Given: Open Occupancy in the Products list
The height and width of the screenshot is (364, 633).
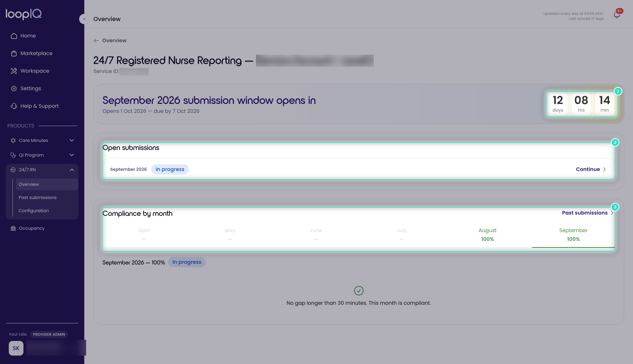Looking at the screenshot, I should [x=42, y=228].
